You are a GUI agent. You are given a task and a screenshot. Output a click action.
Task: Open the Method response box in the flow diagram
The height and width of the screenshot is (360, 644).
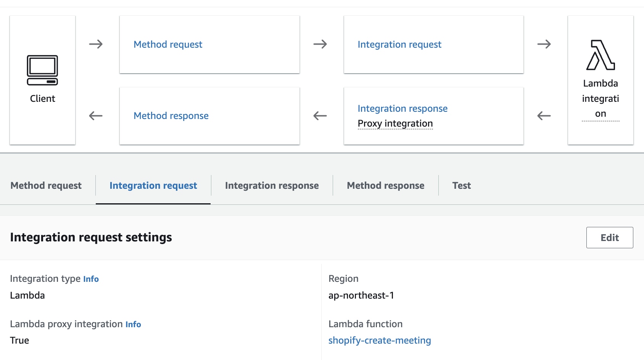coord(171,116)
